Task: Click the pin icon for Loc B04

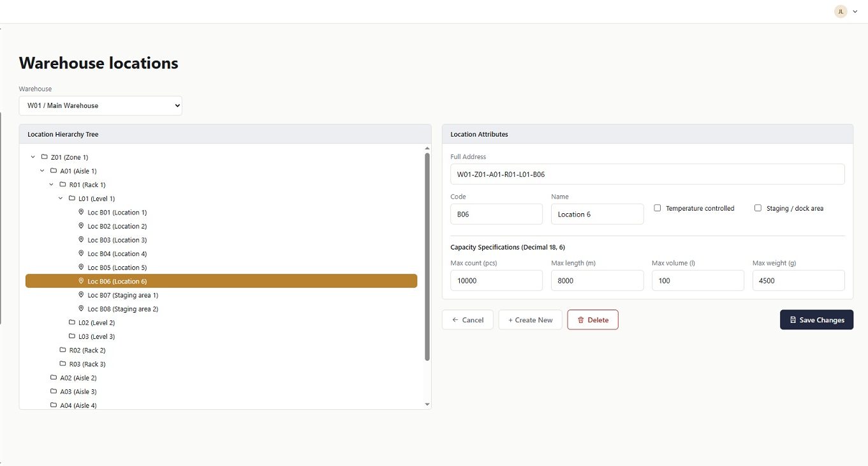Action: coord(81,253)
